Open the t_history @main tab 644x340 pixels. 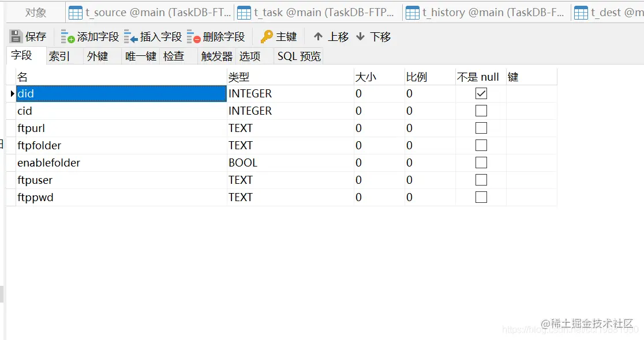click(486, 13)
